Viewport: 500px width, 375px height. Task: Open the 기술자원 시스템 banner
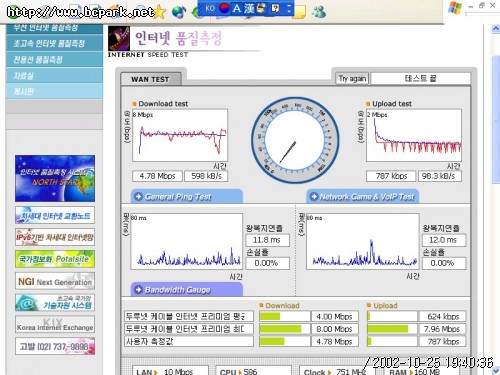click(55, 303)
